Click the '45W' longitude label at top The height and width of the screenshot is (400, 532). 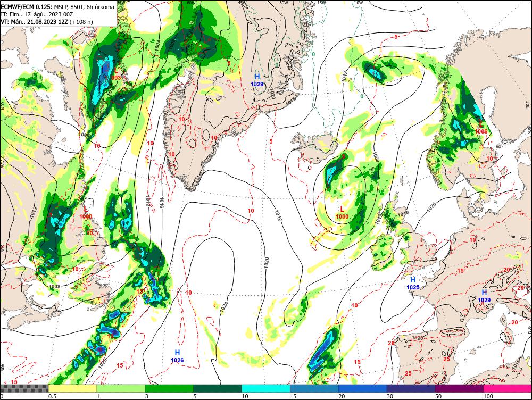pyautogui.click(x=242, y=3)
